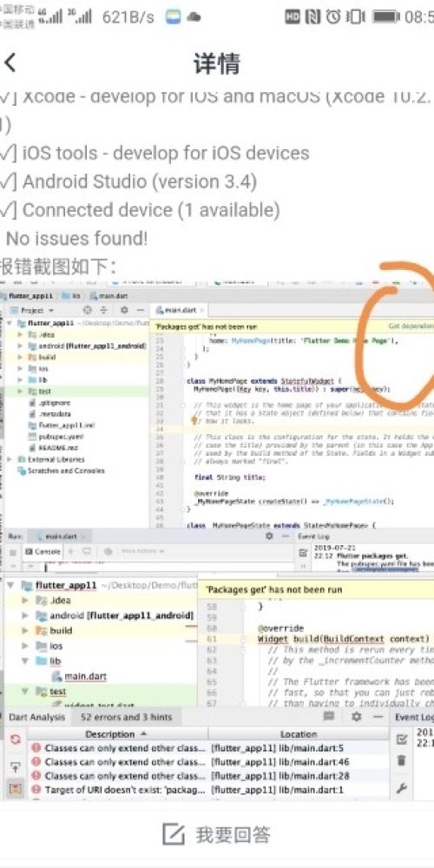Click the red restart analysis icon

tap(15, 739)
